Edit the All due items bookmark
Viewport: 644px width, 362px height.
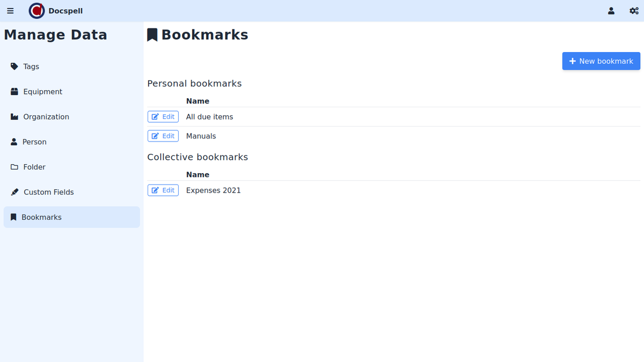(163, 117)
